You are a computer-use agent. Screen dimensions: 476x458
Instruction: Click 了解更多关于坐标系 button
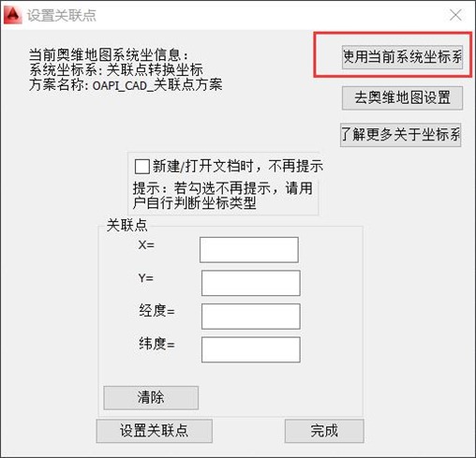(400, 135)
